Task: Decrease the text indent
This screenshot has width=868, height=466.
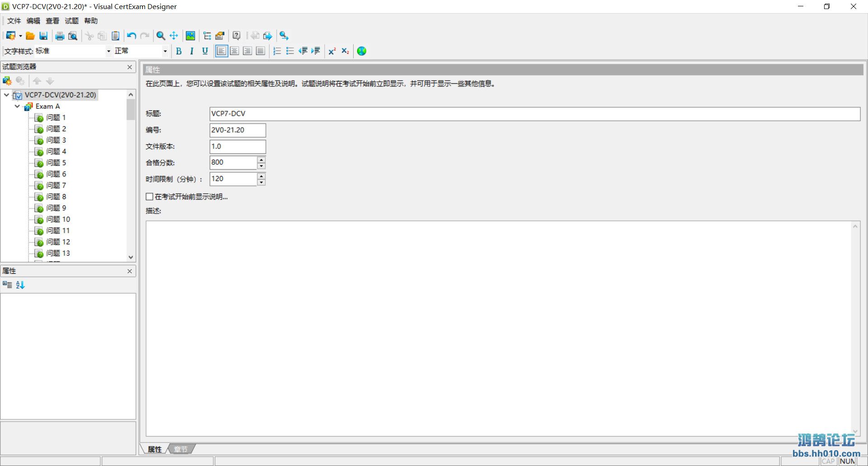Action: pyautogui.click(x=303, y=51)
